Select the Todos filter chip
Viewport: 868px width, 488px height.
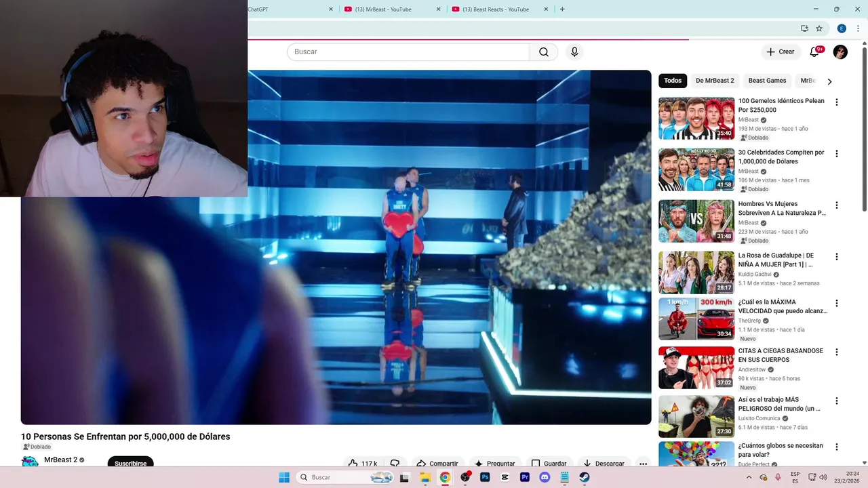point(673,81)
